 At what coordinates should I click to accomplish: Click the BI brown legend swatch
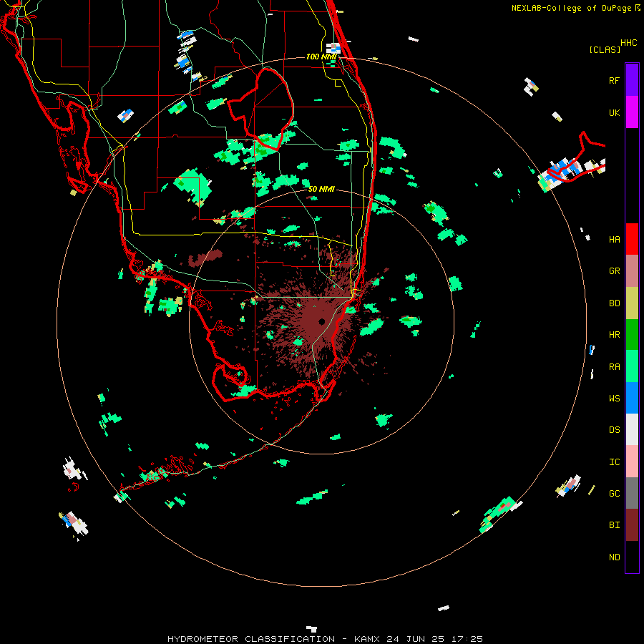632,525
